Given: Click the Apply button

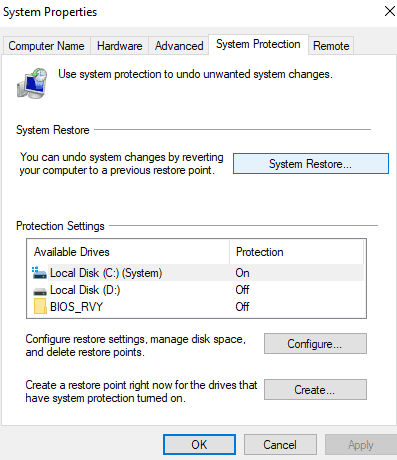Looking at the screenshot, I should point(361,445).
